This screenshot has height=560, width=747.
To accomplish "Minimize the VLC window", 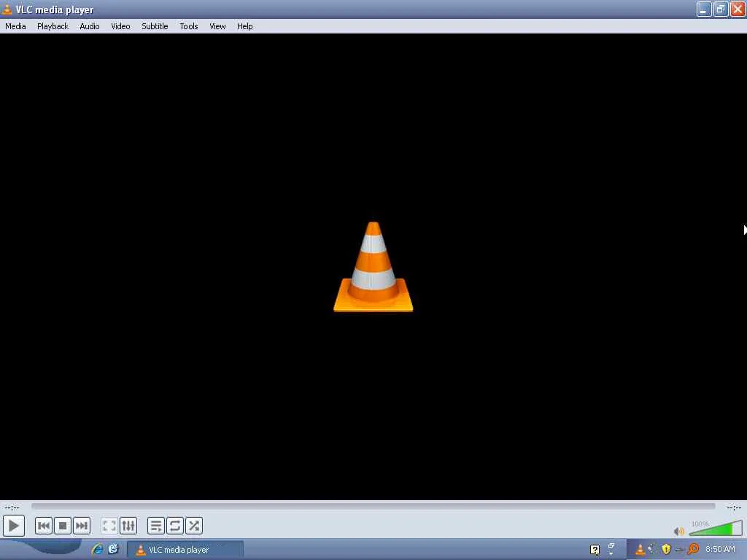I will tap(704, 9).
